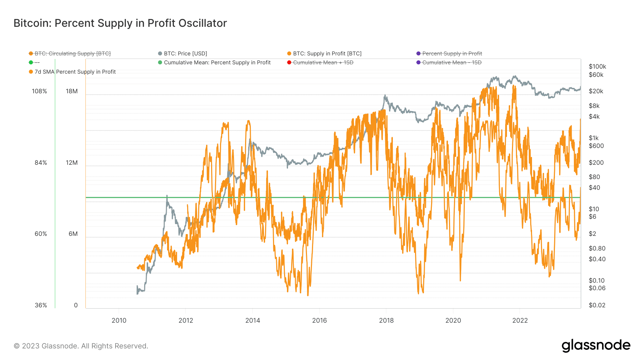Toggle struck-through Percent Supply in Profit legend
Screen dimensions: 644x362
(449, 54)
